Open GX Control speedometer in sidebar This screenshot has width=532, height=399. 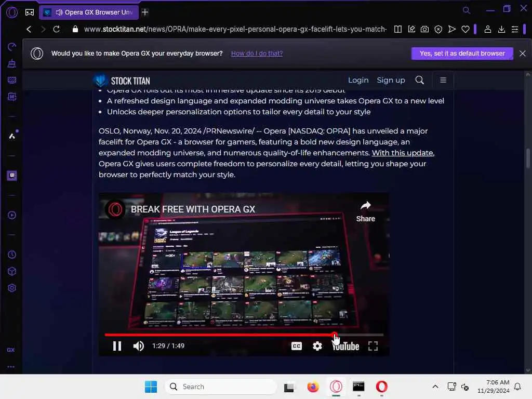click(x=12, y=47)
